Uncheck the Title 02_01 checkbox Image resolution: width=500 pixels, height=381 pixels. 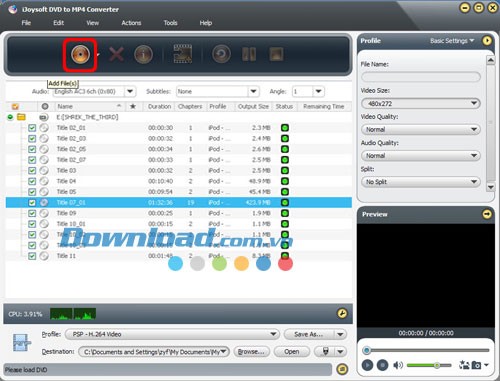pos(32,128)
